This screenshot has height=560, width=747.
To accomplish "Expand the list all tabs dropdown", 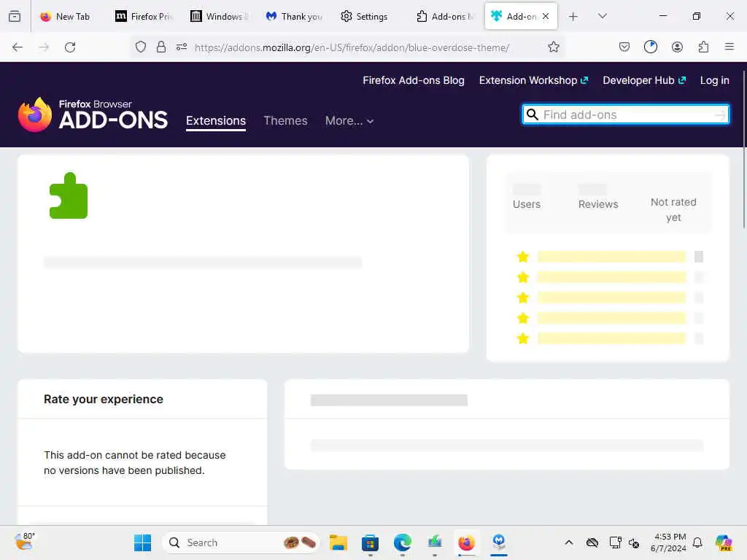I will pyautogui.click(x=603, y=16).
